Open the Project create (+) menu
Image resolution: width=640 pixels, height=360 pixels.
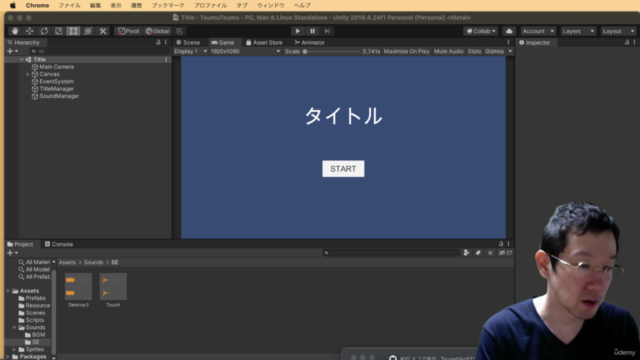(12, 253)
